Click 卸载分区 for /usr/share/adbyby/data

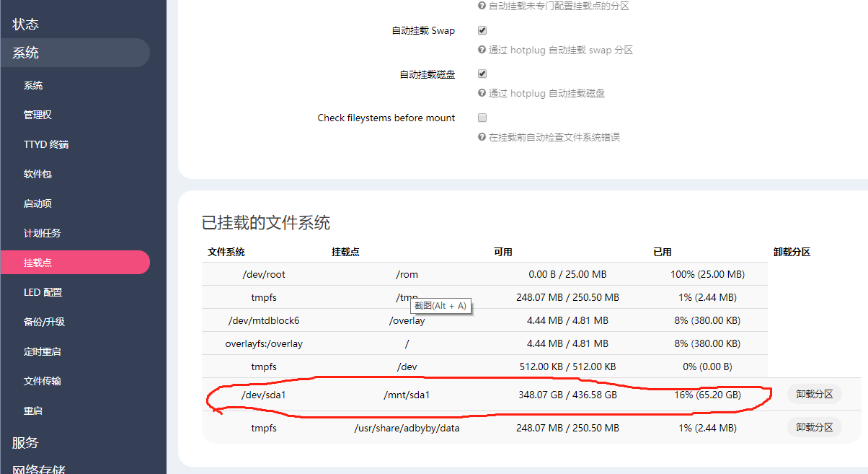pos(814,428)
